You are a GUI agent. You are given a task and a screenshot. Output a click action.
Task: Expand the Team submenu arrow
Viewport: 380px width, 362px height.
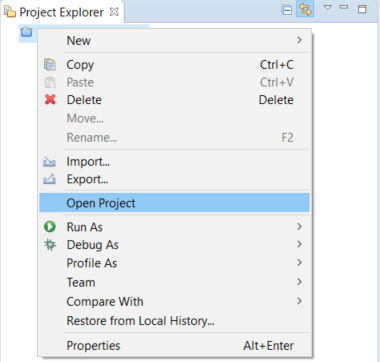click(299, 282)
